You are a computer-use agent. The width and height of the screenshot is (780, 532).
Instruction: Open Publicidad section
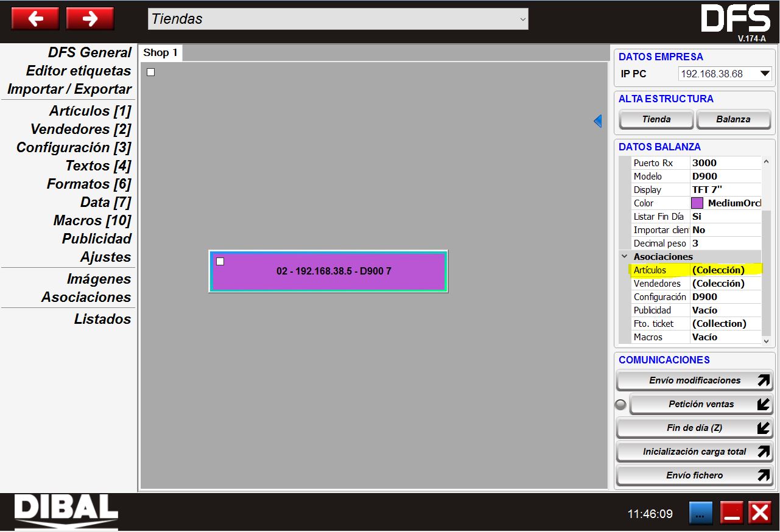click(96, 239)
